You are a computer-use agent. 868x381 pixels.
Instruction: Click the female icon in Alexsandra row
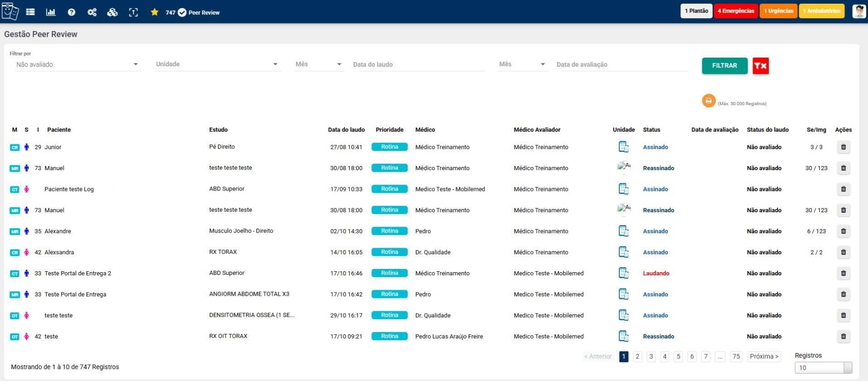click(27, 252)
